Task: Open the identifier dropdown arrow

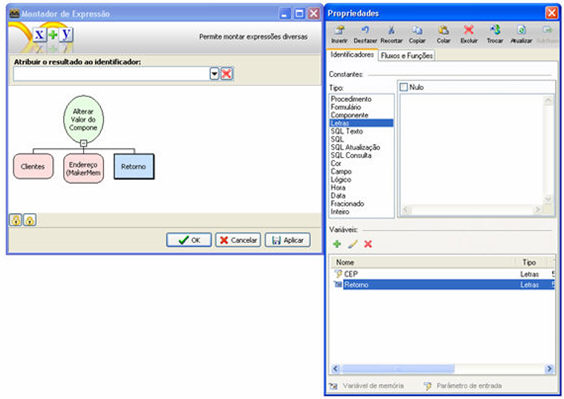Action: pos(214,74)
